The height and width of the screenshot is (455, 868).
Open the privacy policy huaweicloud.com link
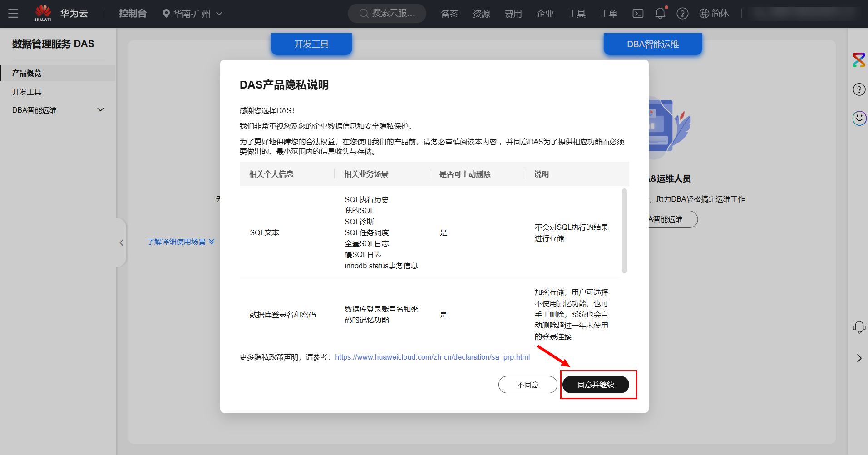point(432,357)
